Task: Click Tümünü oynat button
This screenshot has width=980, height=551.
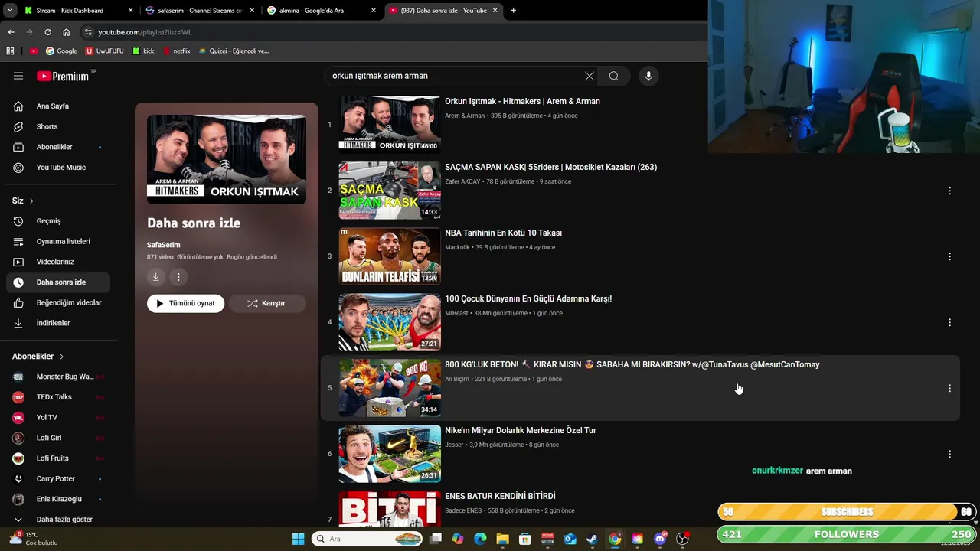Action: coord(186,303)
